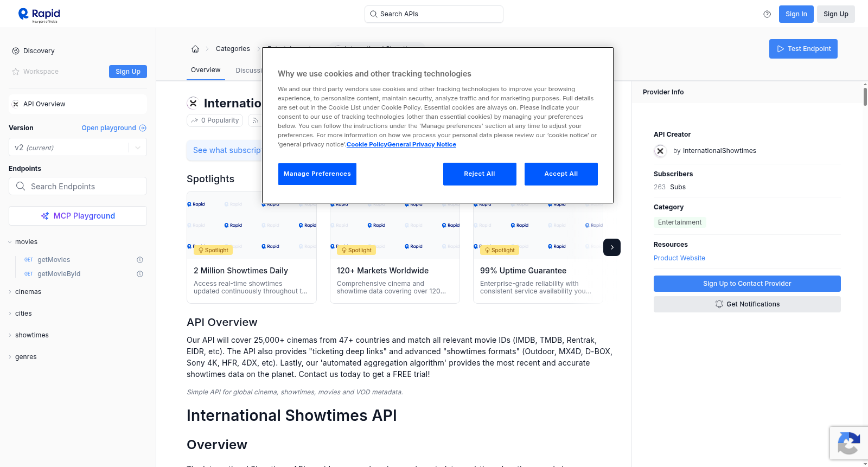Open Manage Preferences for cookies

(x=317, y=174)
